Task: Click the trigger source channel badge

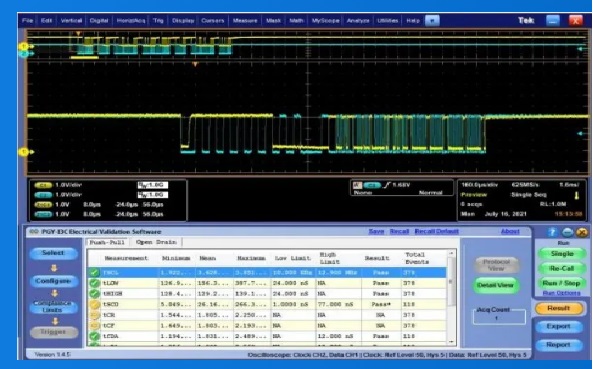Action: [372, 185]
